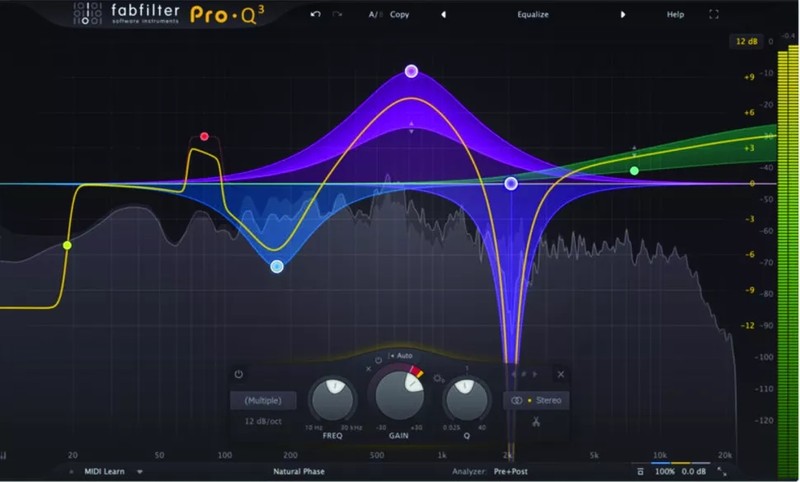Open the Help menu
The image size is (800, 482).
pos(675,14)
